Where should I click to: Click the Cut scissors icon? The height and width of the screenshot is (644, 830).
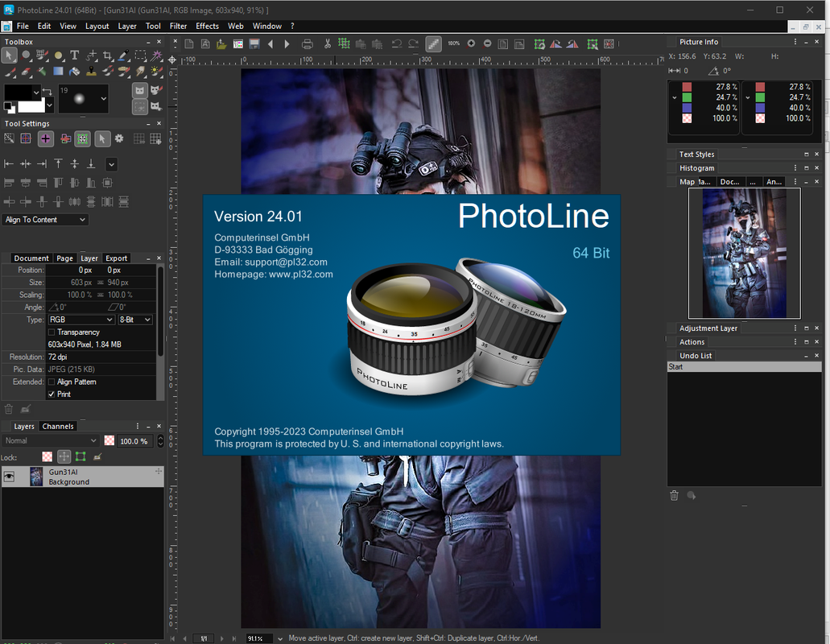(x=328, y=44)
